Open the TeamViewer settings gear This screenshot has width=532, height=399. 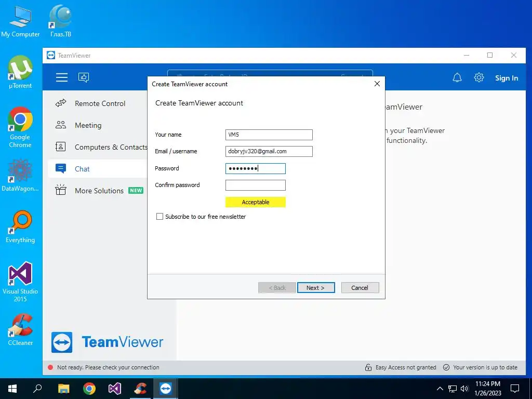[x=478, y=78]
